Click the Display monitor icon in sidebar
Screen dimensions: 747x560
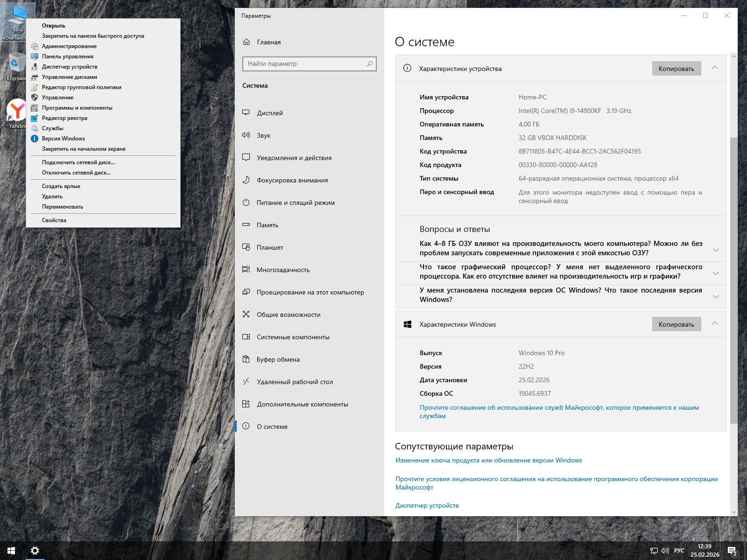[246, 112]
